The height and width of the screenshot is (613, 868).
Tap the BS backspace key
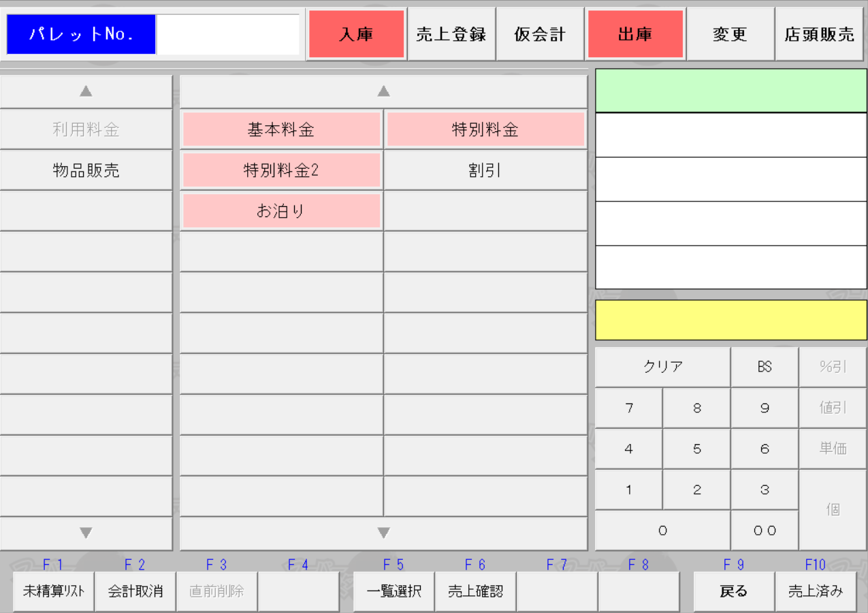[765, 367]
